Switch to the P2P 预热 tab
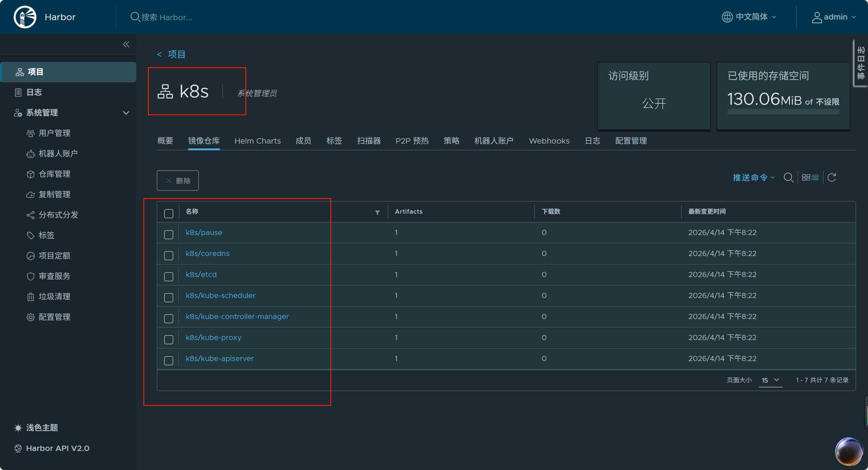The height and width of the screenshot is (470, 868). (412, 141)
